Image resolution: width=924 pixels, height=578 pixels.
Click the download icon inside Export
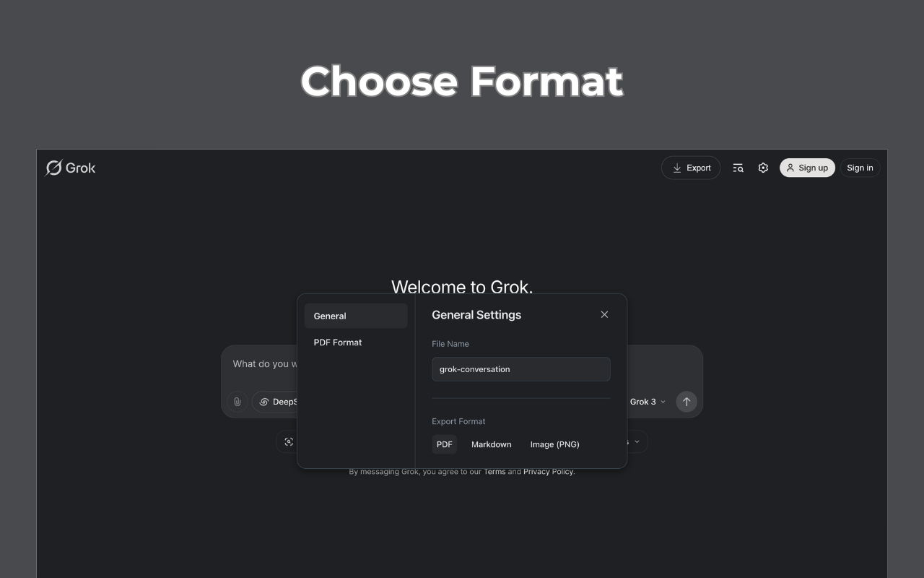click(x=677, y=168)
